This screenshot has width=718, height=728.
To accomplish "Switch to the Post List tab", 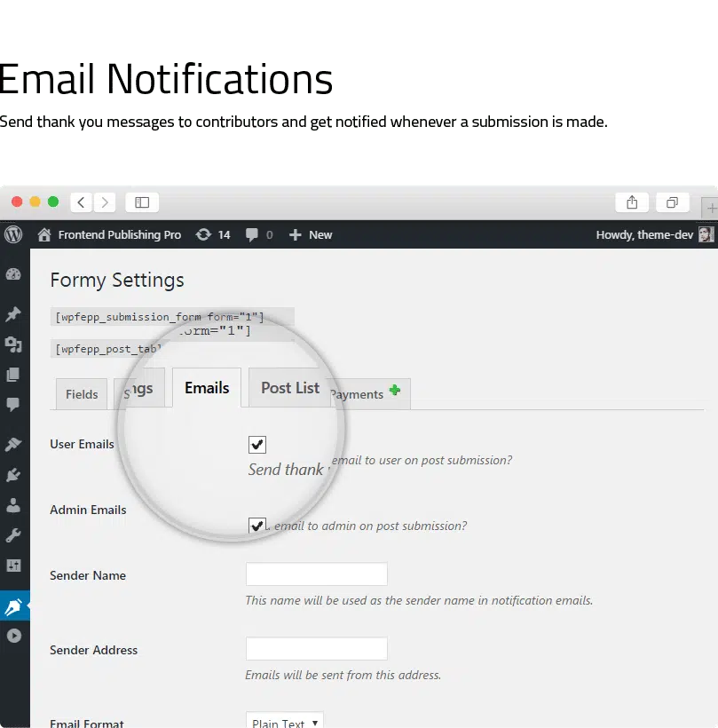I will click(290, 388).
